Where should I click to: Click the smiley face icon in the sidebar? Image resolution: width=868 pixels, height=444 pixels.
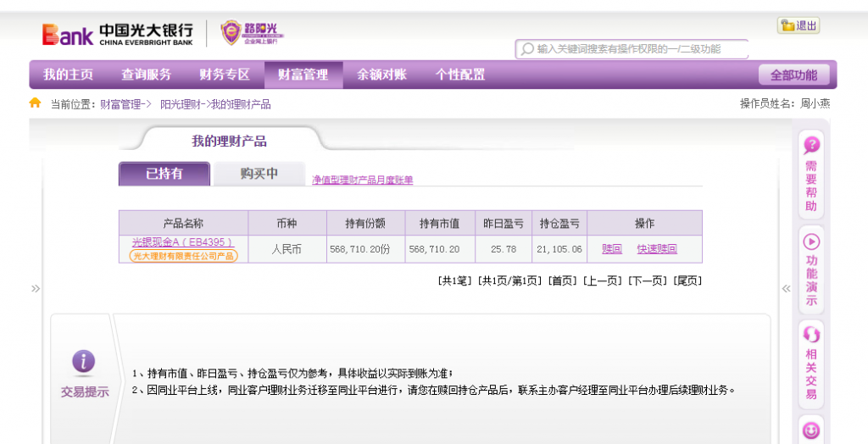pos(811,430)
